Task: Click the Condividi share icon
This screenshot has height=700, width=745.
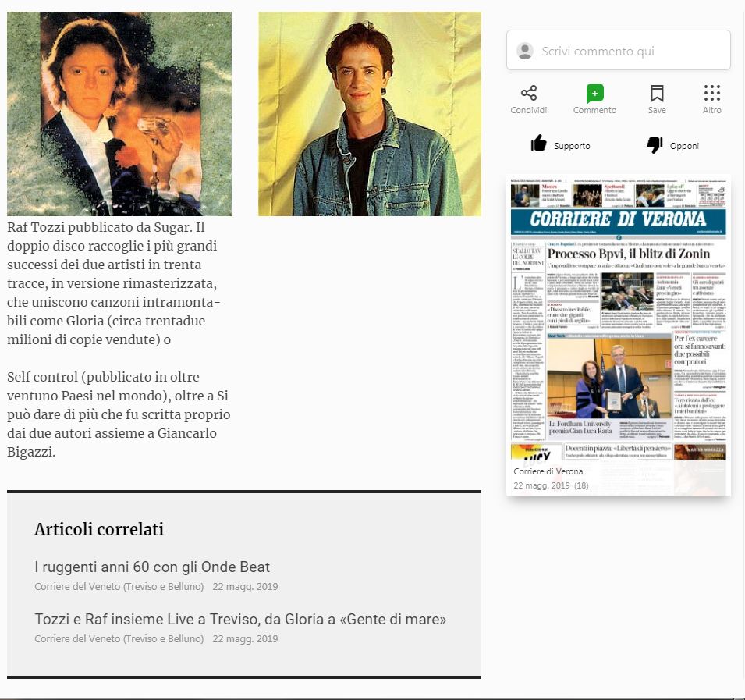Action: [528, 94]
